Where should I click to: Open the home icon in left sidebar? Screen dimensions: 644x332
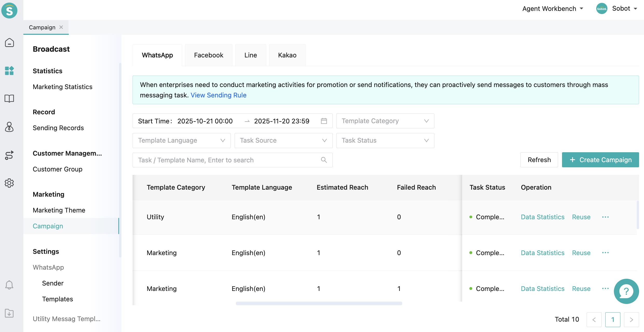[9, 43]
